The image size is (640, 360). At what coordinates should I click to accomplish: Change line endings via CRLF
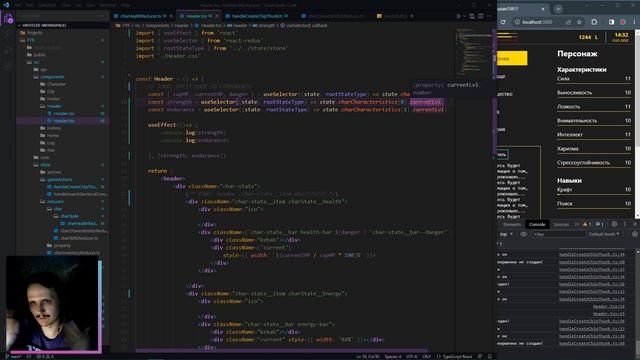(427, 357)
